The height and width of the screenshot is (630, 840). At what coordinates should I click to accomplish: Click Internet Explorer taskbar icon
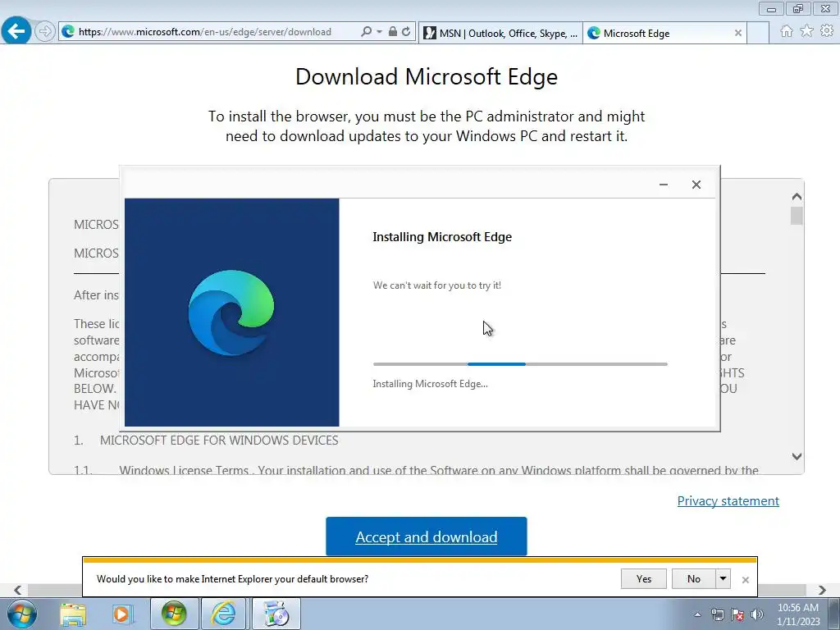point(223,614)
